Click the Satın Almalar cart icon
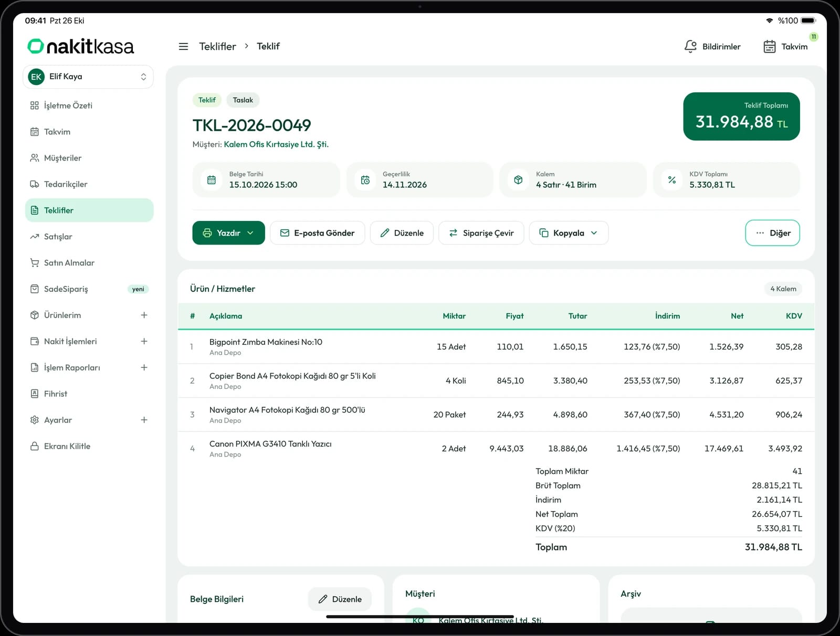 tap(35, 263)
